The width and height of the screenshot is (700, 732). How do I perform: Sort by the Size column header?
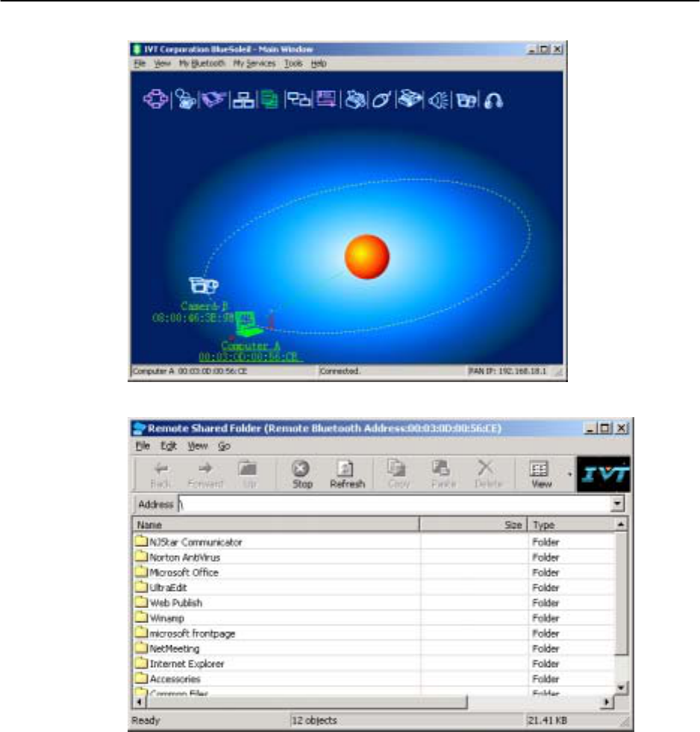point(474,525)
